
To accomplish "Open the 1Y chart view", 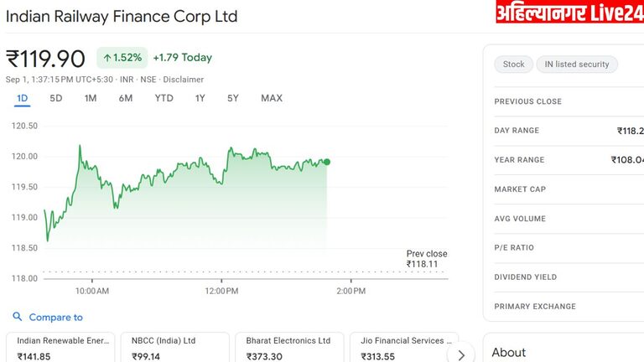I will pos(200,98).
